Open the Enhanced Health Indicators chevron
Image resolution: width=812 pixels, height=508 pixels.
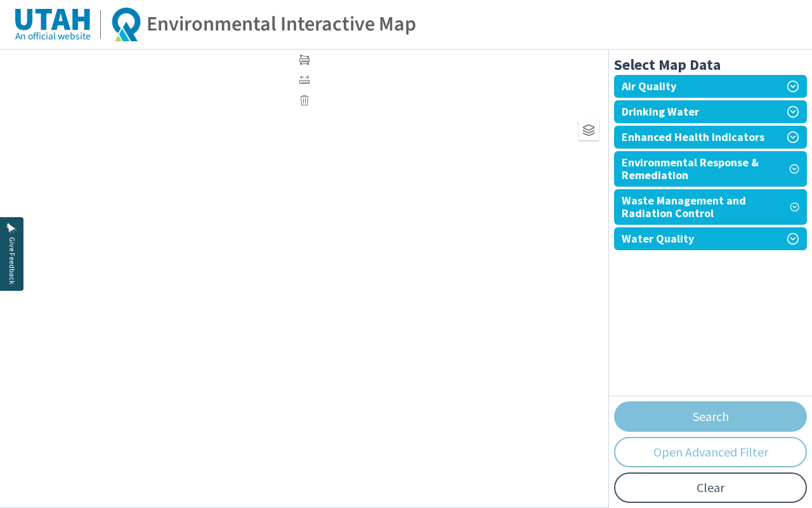pos(793,137)
